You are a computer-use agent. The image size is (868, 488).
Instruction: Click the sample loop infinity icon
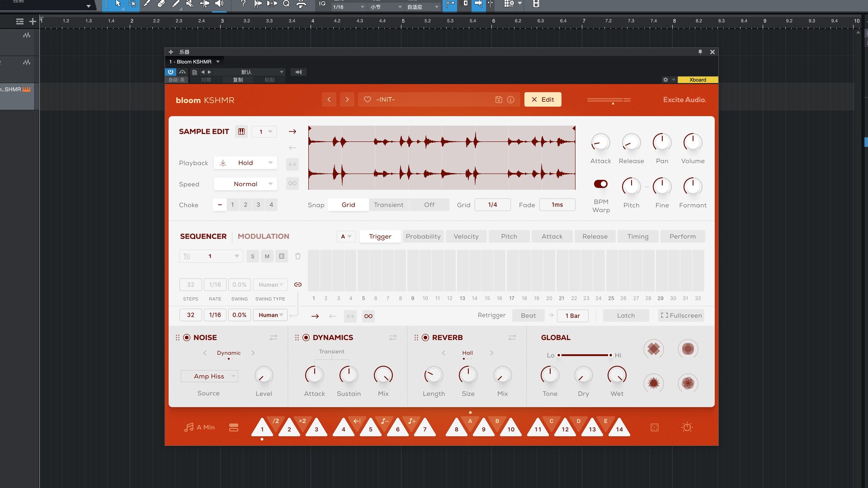[292, 183]
